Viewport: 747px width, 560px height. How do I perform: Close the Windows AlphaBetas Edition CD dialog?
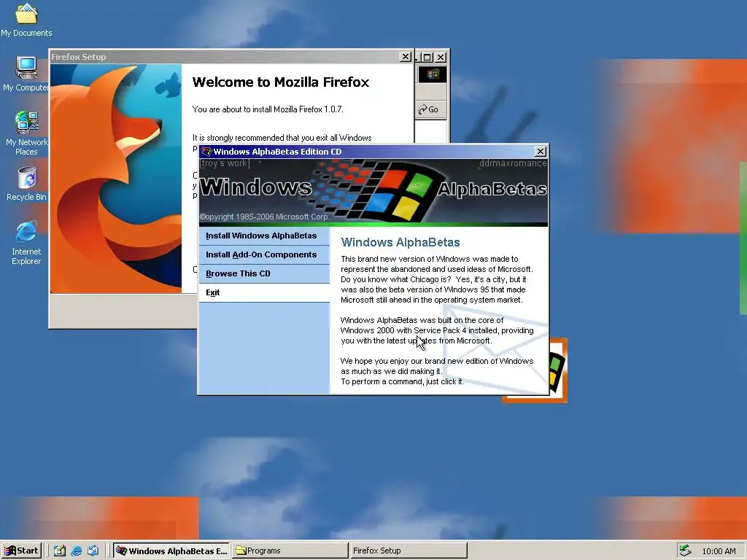pyautogui.click(x=541, y=152)
